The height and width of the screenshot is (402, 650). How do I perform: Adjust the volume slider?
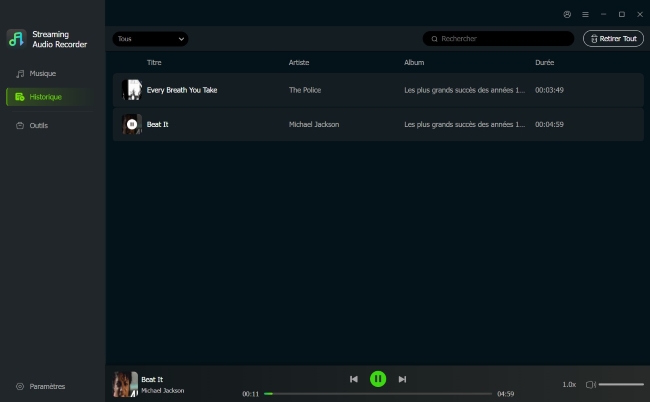coord(621,385)
